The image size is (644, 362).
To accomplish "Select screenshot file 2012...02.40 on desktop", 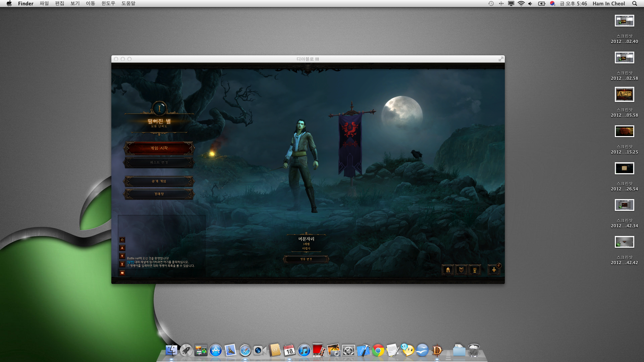I will 624,29.
